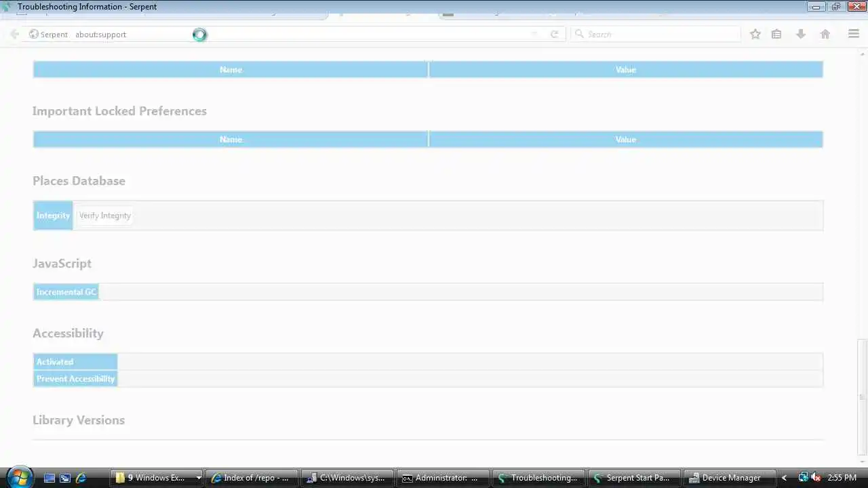
Task: Switch to Device Manager taskbar button
Action: (x=730, y=478)
